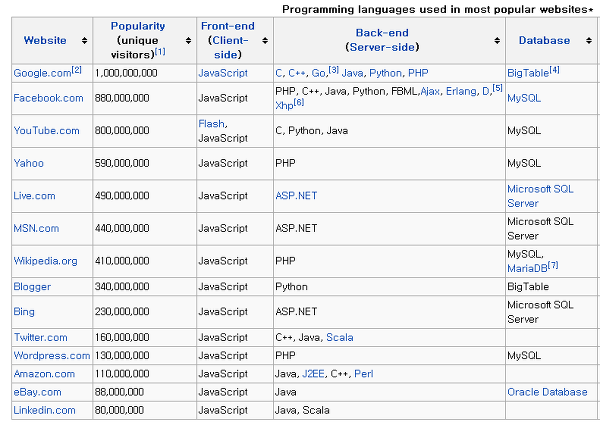Open eBay.com link
Image resolution: width=600 pixels, height=422 pixels.
pyautogui.click(x=38, y=392)
